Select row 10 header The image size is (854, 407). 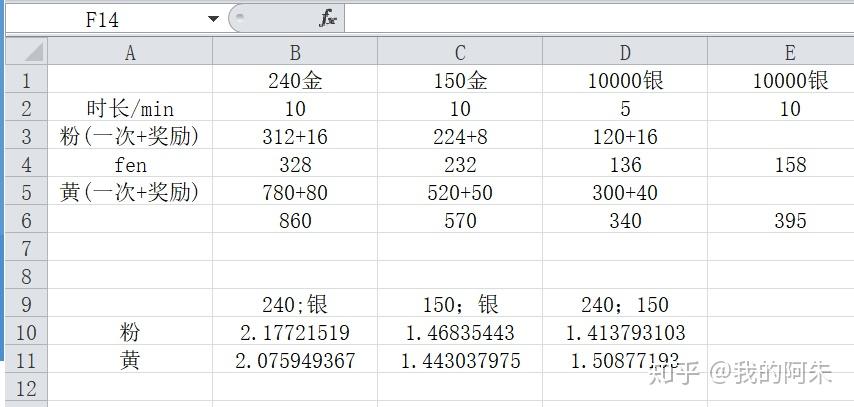pos(26,332)
